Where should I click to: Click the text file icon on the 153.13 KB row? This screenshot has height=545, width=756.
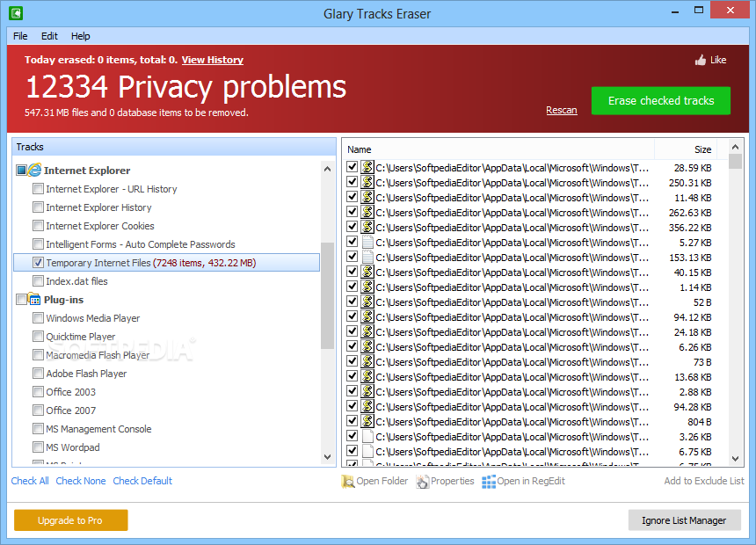[367, 257]
